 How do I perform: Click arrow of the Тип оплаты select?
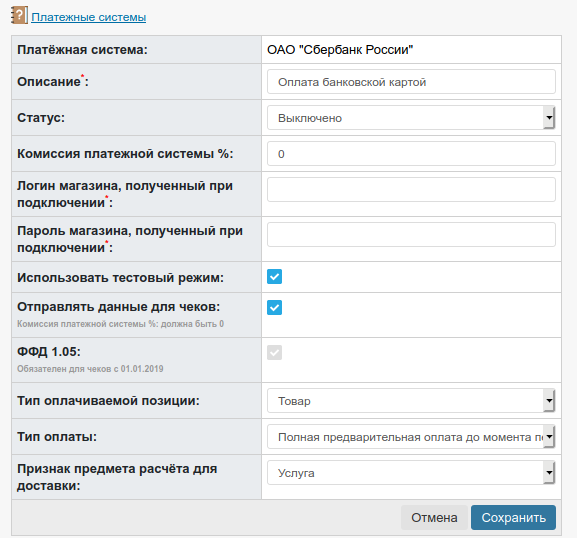tap(549, 436)
